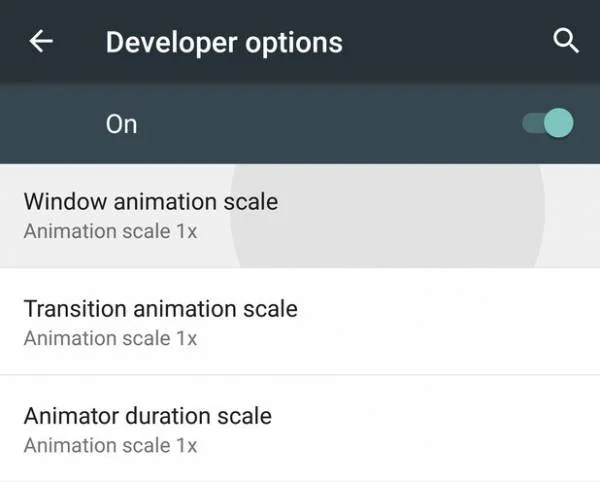Click the Developer options title text
Viewport: 600px width, 482px height.
tap(224, 42)
